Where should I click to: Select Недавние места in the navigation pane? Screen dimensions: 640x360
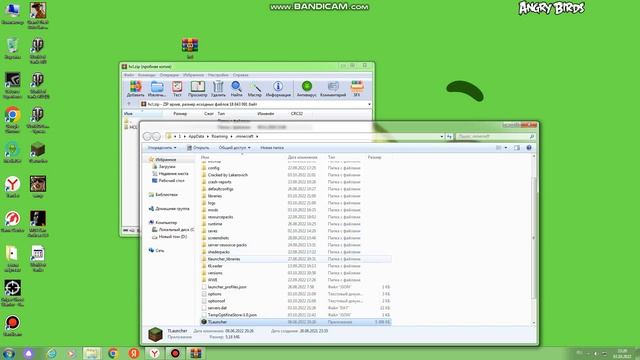click(170, 173)
